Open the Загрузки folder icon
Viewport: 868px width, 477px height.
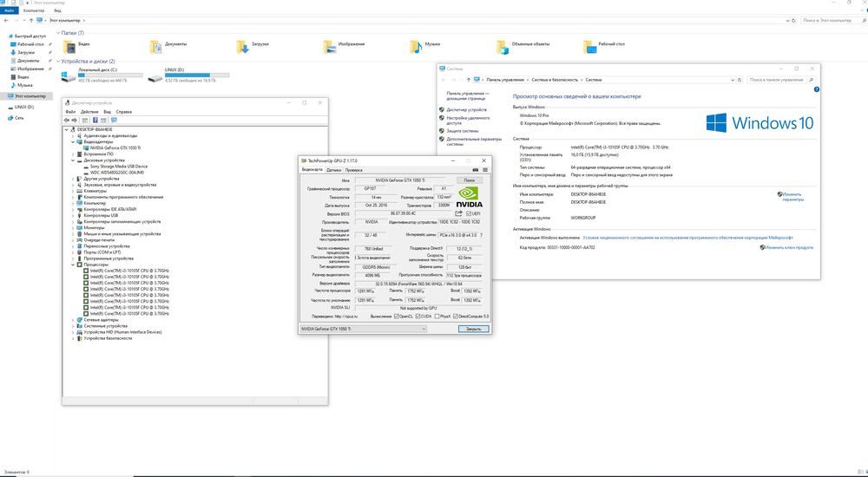pos(242,47)
